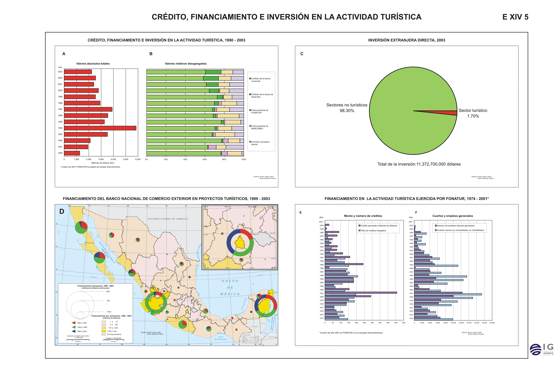Click the '101 a 1,000' map legend color box
Viewport: 556px width, 392px height.
tap(104, 328)
